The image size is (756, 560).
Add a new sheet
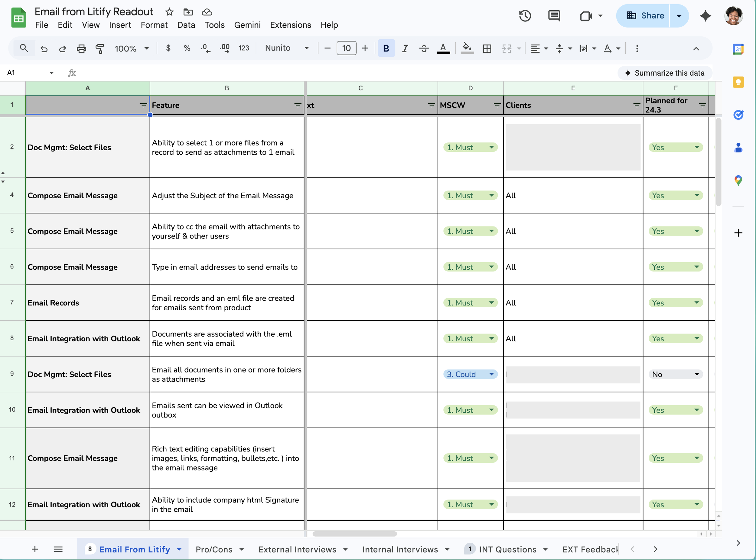(35, 549)
